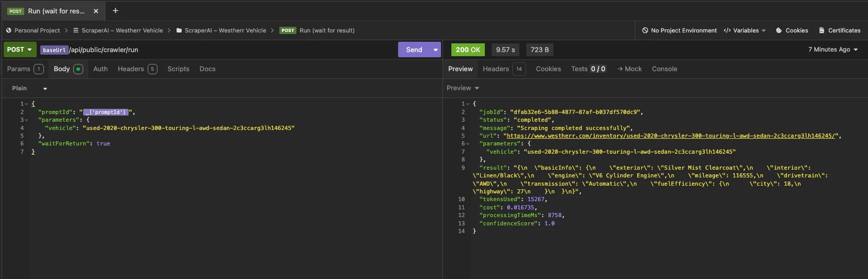Switch to the Params tab

[x=25, y=69]
